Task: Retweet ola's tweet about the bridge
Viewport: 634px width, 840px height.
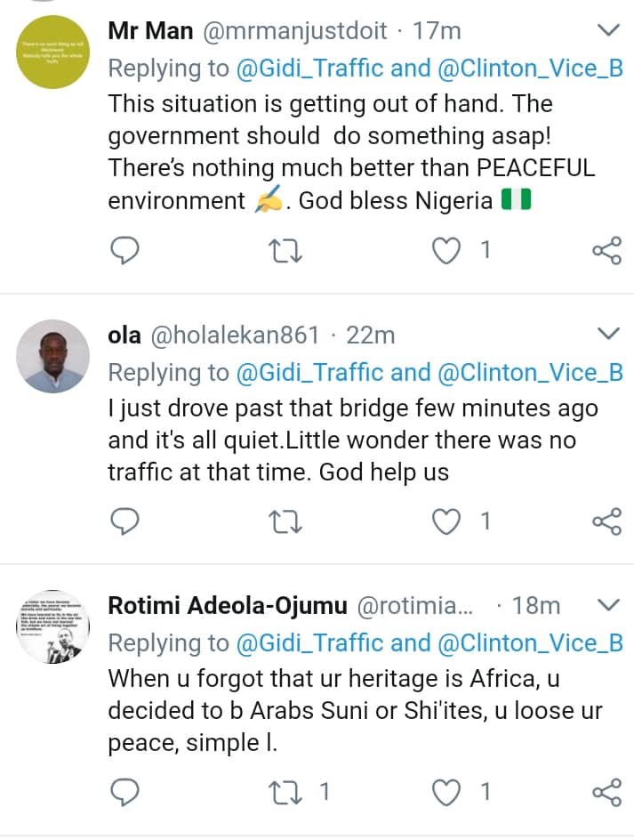Action: click(x=285, y=521)
